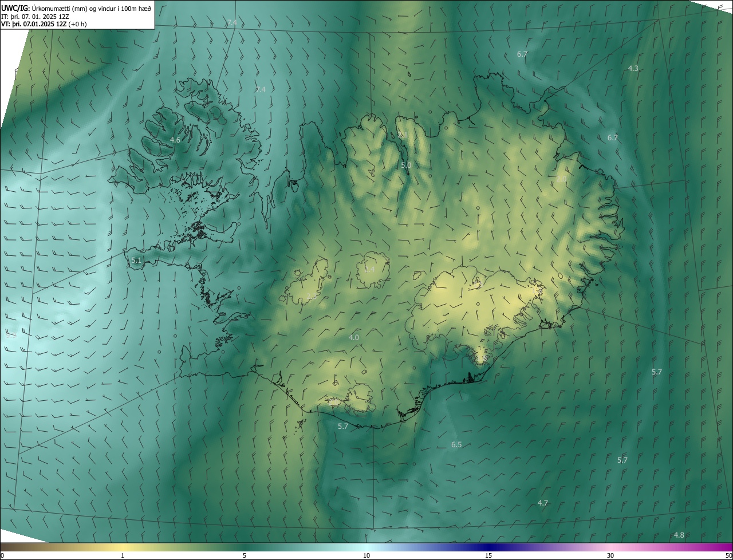Click the 'IT: þri. 07. 01. 2025 12Z' line
The image size is (733, 560).
[x=35, y=17]
